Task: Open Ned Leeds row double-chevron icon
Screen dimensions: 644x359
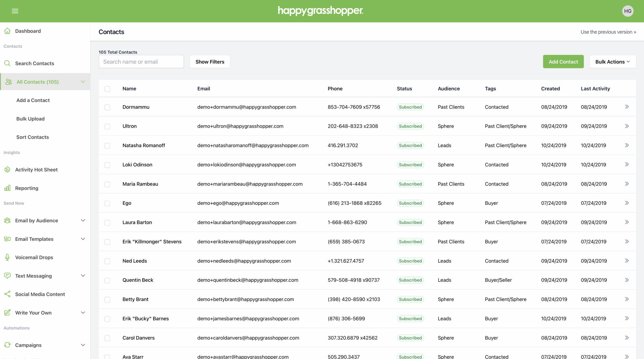Action: [x=627, y=261]
